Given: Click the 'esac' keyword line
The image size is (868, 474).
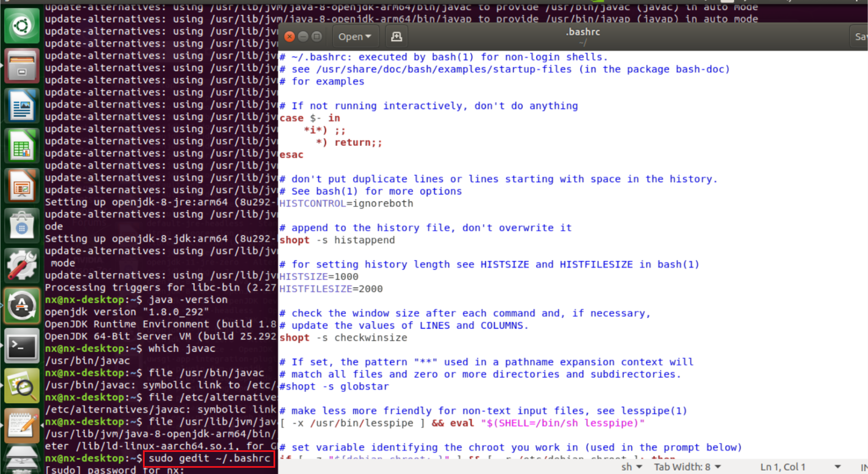Looking at the screenshot, I should pos(292,155).
